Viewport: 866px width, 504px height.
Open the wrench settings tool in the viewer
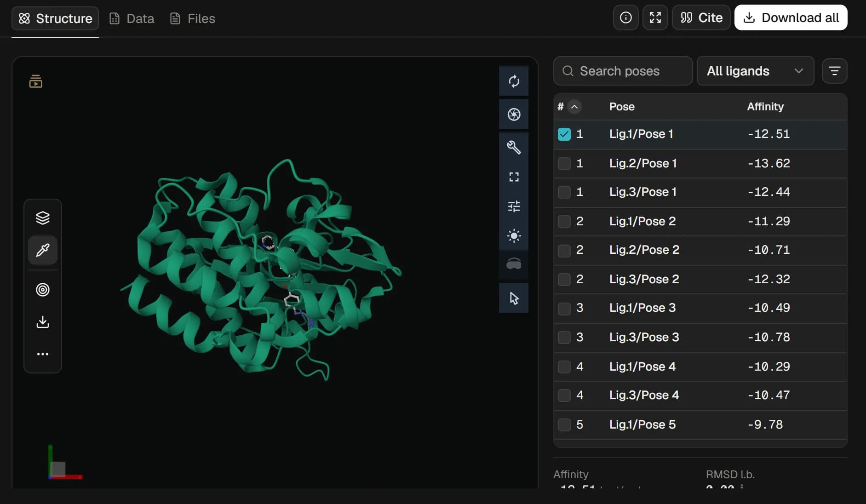pyautogui.click(x=514, y=147)
